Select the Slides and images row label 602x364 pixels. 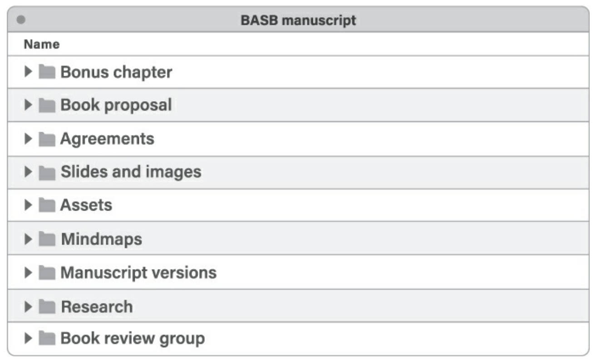tap(131, 172)
